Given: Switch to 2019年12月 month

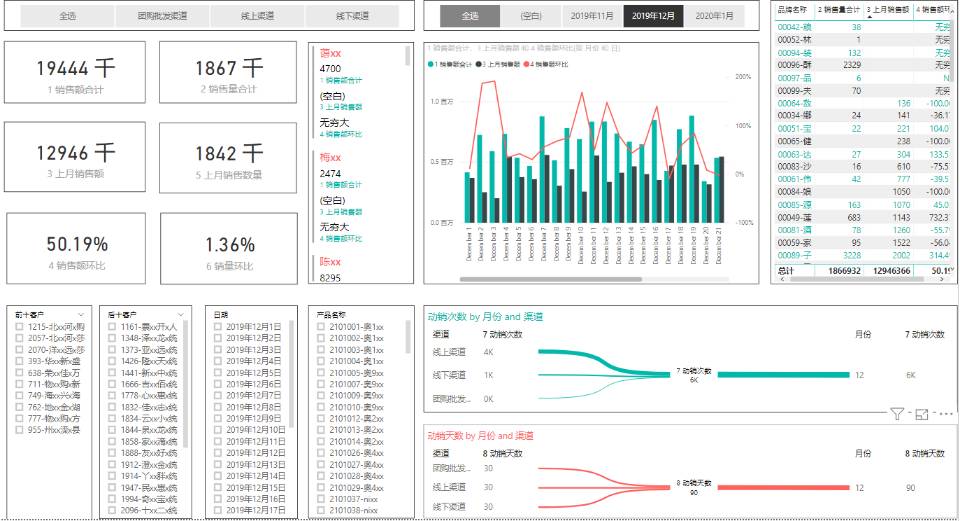Looking at the screenshot, I should click(653, 16).
